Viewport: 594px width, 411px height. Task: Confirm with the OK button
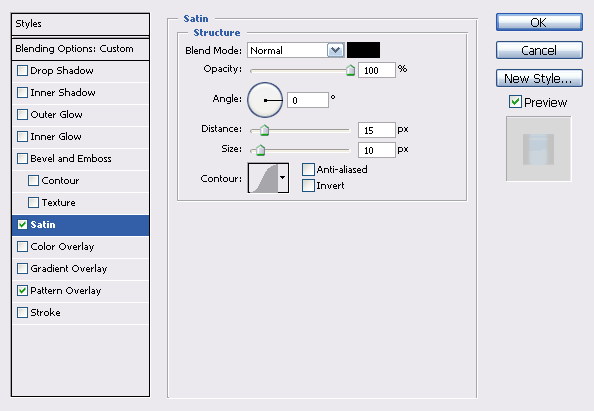(539, 22)
